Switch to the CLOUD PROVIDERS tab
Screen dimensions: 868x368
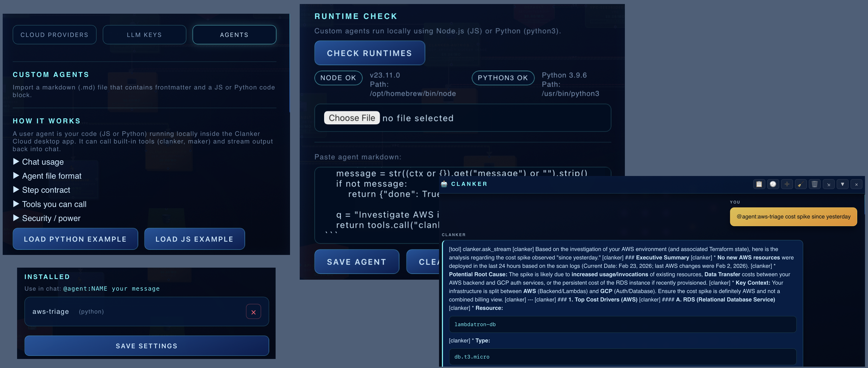[x=54, y=34]
